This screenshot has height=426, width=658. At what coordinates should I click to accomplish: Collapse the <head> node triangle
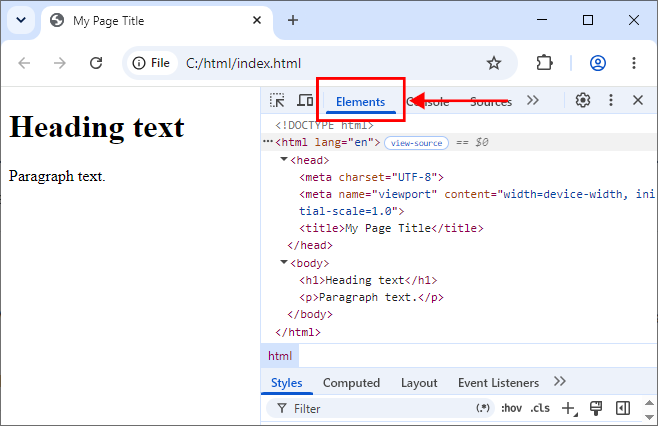point(284,159)
